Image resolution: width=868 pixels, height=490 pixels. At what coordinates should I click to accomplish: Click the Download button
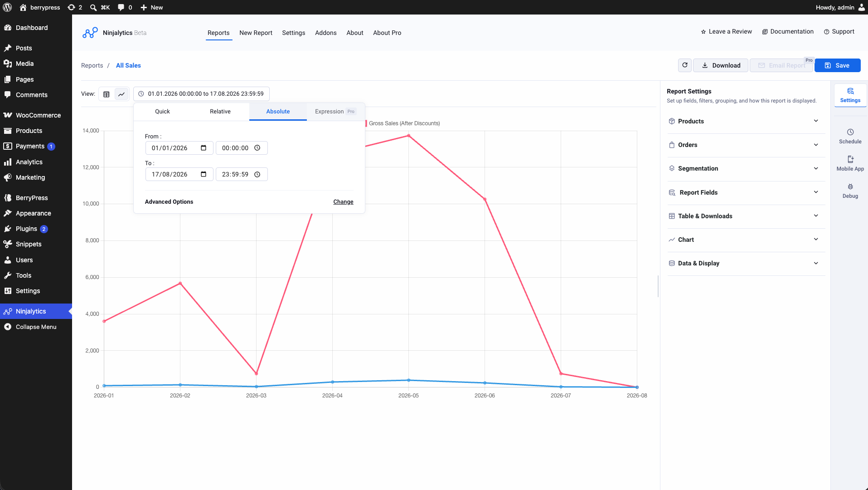point(720,65)
